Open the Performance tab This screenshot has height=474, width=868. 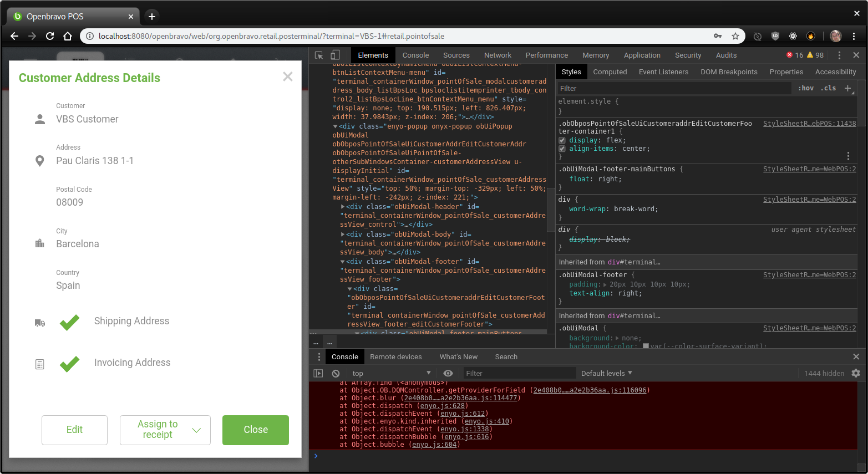coord(546,55)
